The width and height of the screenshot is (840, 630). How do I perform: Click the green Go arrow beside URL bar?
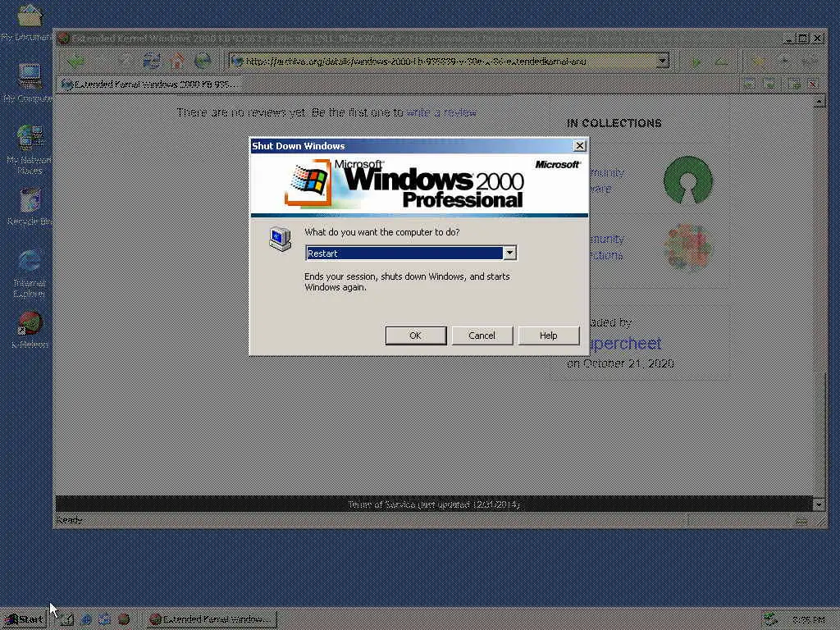coord(696,61)
